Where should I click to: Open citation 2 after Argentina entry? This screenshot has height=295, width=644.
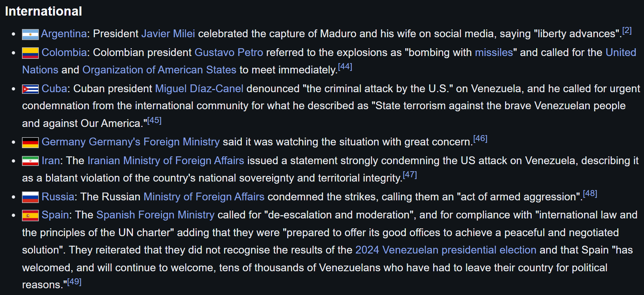[627, 30]
